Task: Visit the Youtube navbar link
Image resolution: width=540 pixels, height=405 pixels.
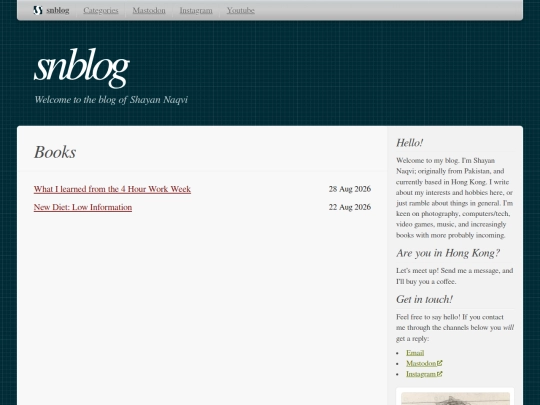Action: point(241,10)
